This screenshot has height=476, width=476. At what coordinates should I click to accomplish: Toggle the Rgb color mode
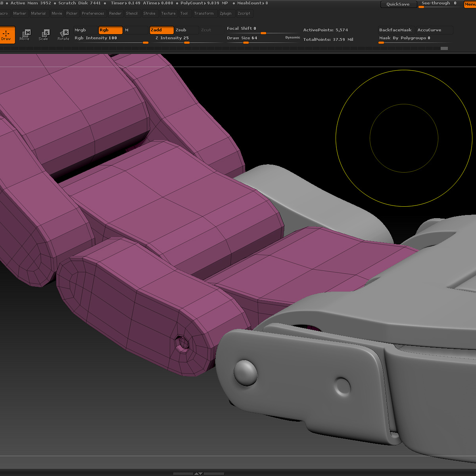111,30
